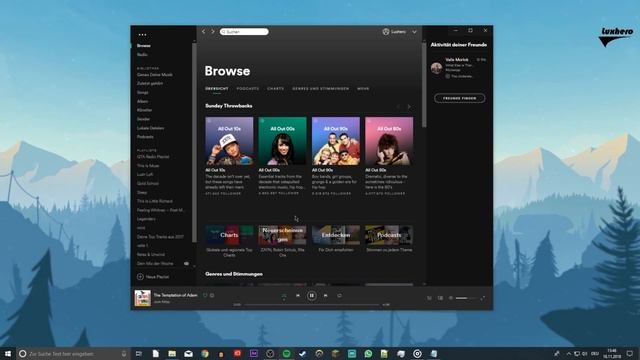Open Radio in the sidebar

click(x=142, y=54)
